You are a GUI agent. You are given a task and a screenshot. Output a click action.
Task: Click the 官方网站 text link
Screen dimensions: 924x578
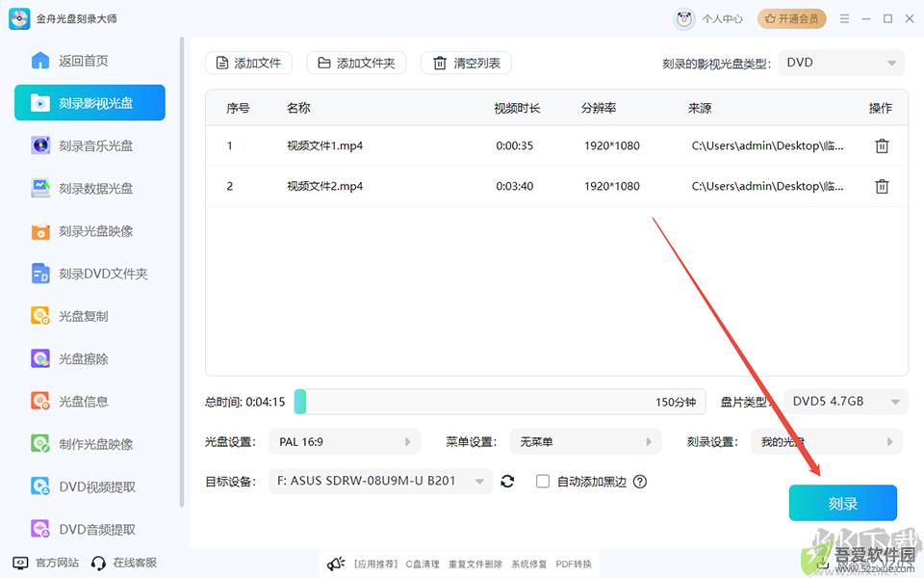coord(57,563)
